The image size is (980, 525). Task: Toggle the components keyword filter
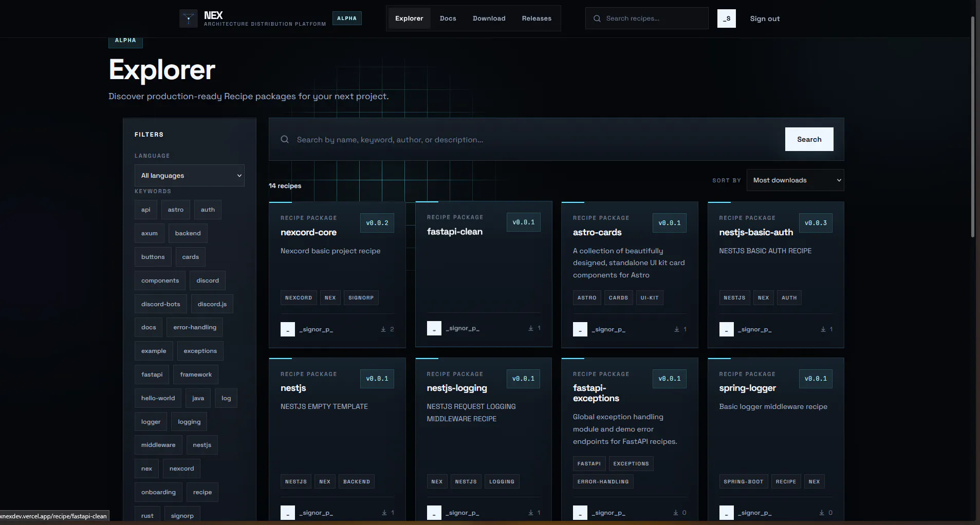point(160,280)
